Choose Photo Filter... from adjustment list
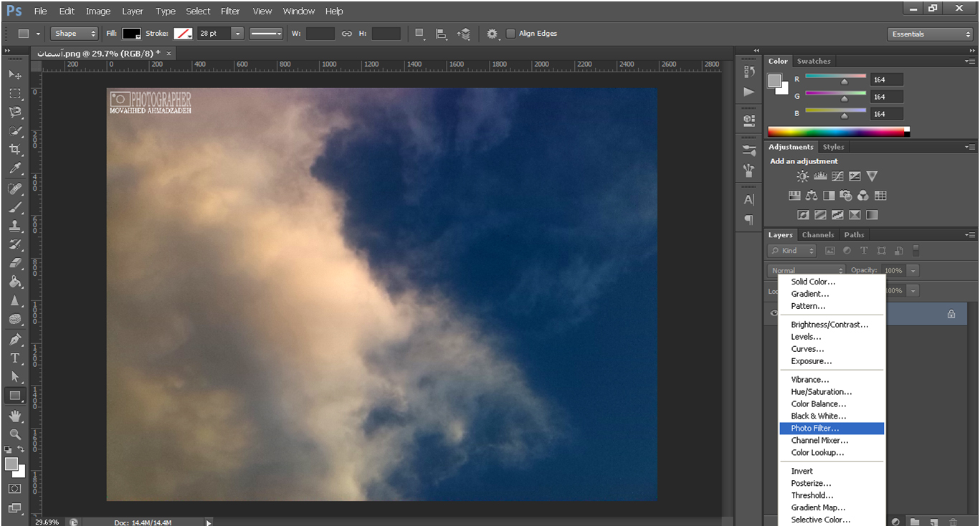The image size is (980, 526). point(832,429)
